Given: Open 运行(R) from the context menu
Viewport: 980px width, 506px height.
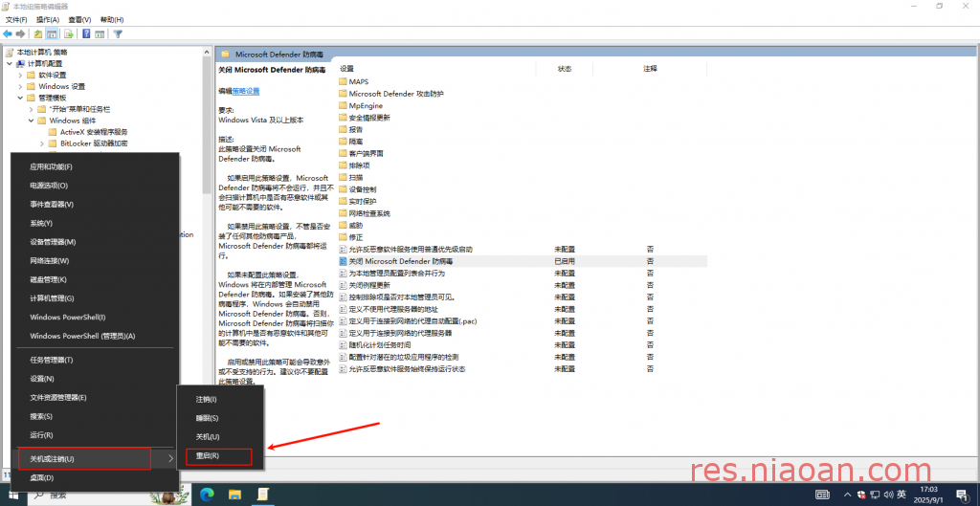Looking at the screenshot, I should [x=96, y=435].
